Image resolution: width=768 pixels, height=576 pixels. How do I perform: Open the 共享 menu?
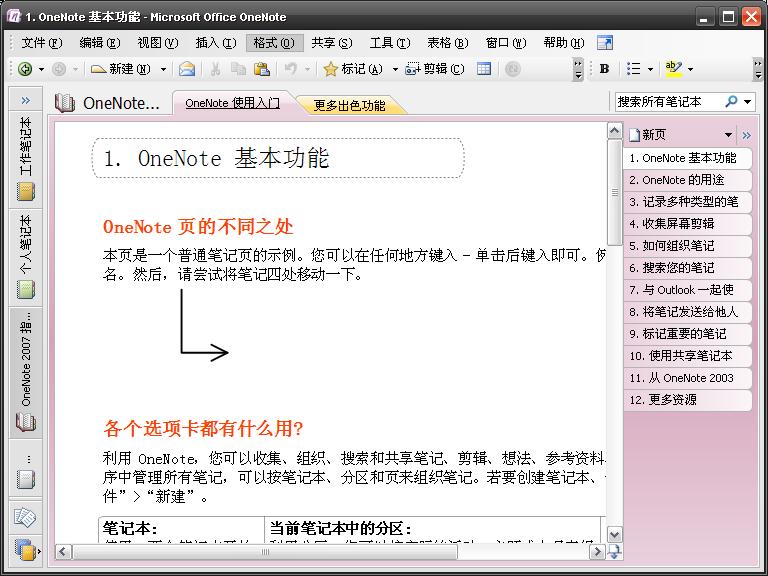(332, 43)
